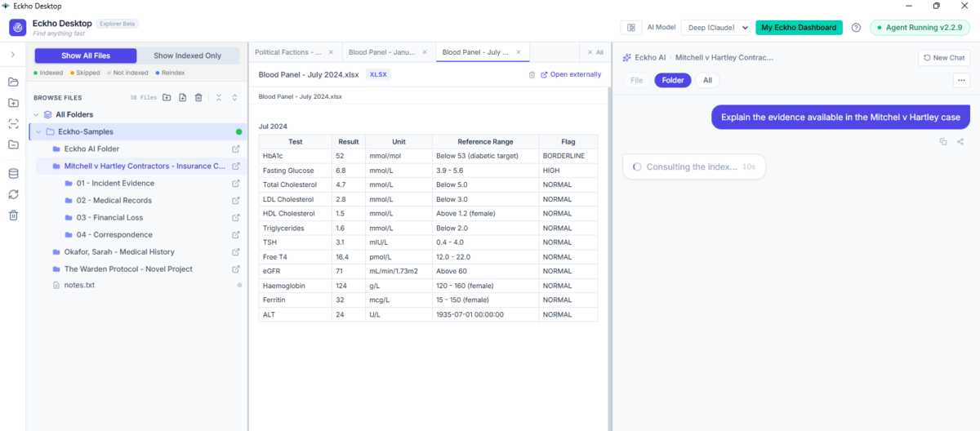Screen dimensions: 980x431
Task: Toggle panel layout icon beside AI Model
Action: (x=631, y=28)
